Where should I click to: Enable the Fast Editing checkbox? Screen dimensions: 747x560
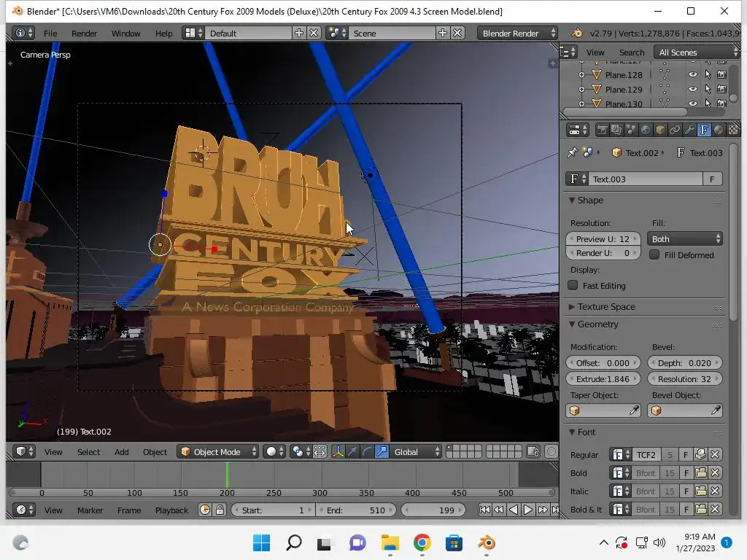(573, 285)
